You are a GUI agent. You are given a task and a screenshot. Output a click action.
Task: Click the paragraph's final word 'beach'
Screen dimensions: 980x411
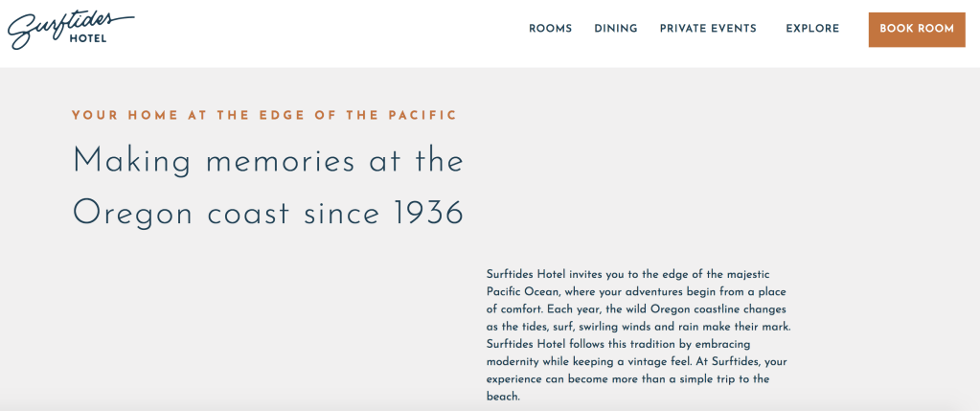[501, 397]
